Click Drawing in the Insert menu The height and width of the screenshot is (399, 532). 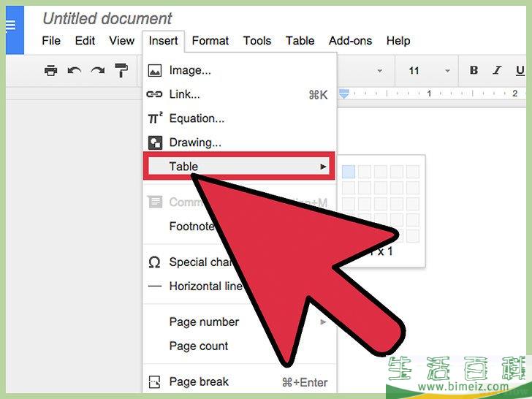coord(195,142)
